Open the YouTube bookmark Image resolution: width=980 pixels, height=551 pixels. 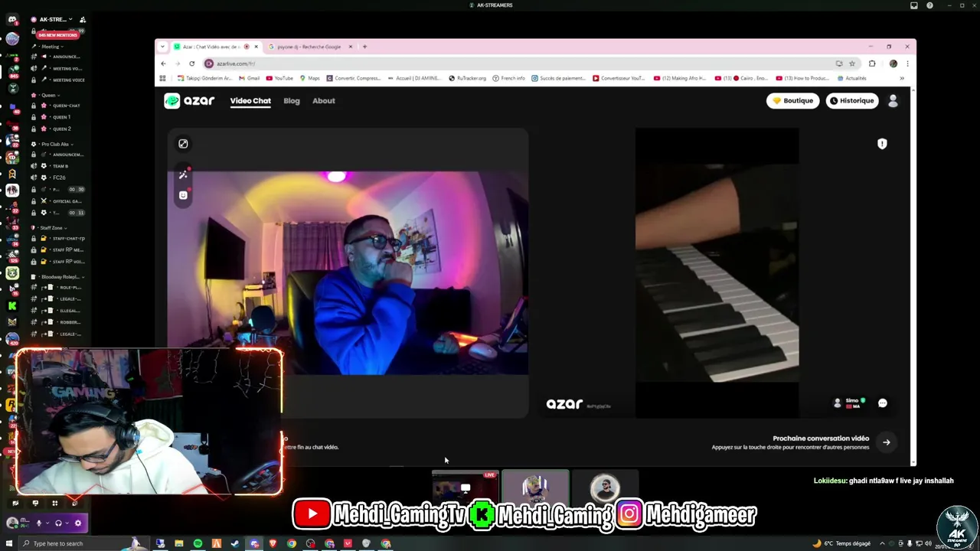279,78
